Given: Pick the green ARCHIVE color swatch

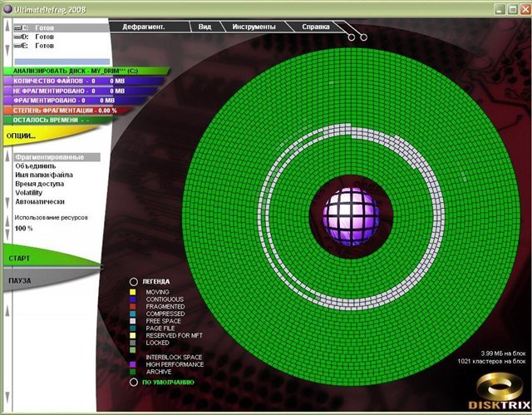Looking at the screenshot, I should pyautogui.click(x=133, y=372).
